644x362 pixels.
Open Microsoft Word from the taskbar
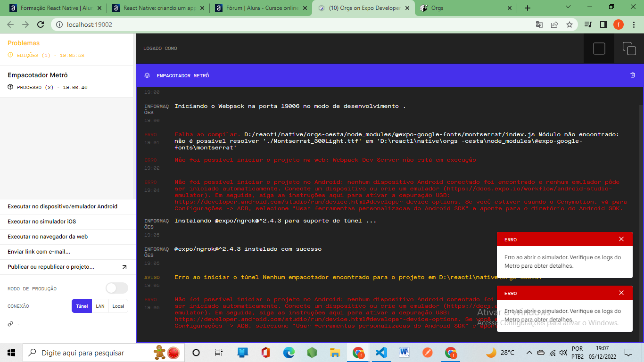(x=405, y=353)
